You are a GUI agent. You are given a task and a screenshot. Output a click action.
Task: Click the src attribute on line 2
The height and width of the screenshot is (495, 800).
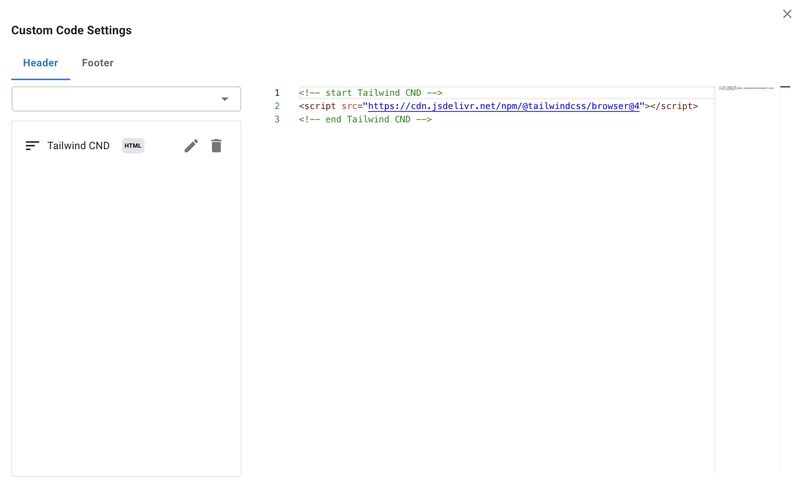(x=349, y=106)
